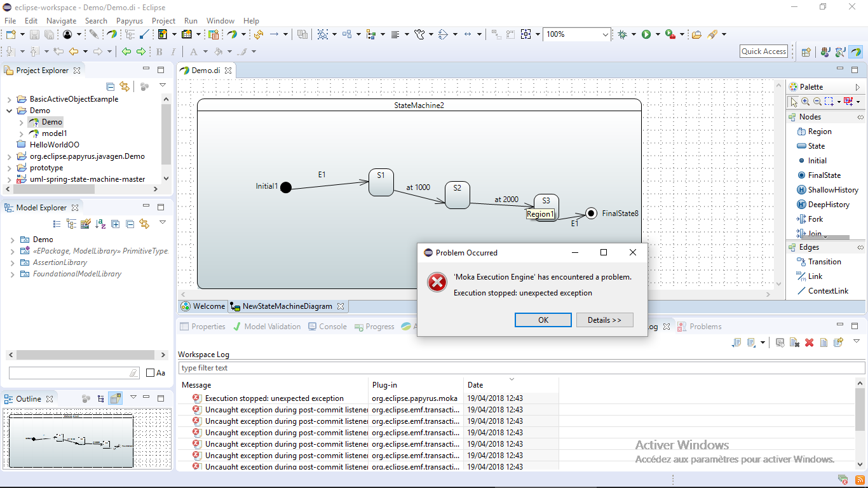The width and height of the screenshot is (868, 488).
Task: Select model1 in Project Explorer
Action: click(54, 133)
